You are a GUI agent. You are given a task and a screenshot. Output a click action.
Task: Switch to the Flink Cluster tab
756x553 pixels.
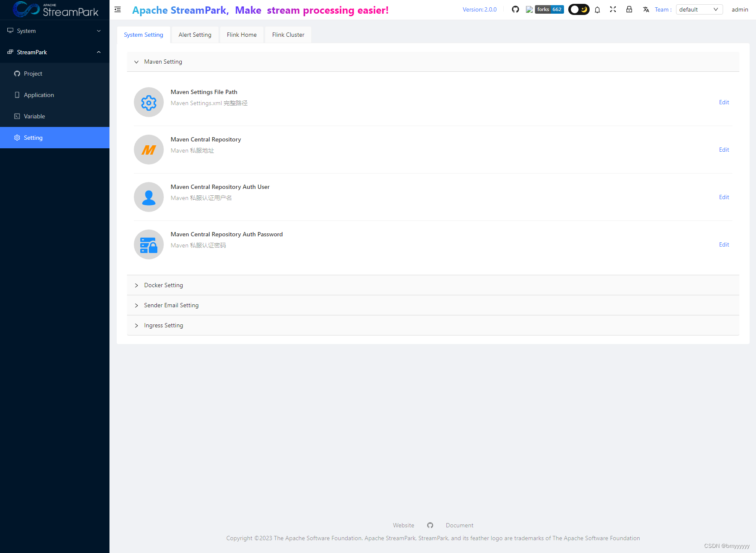pyautogui.click(x=288, y=35)
